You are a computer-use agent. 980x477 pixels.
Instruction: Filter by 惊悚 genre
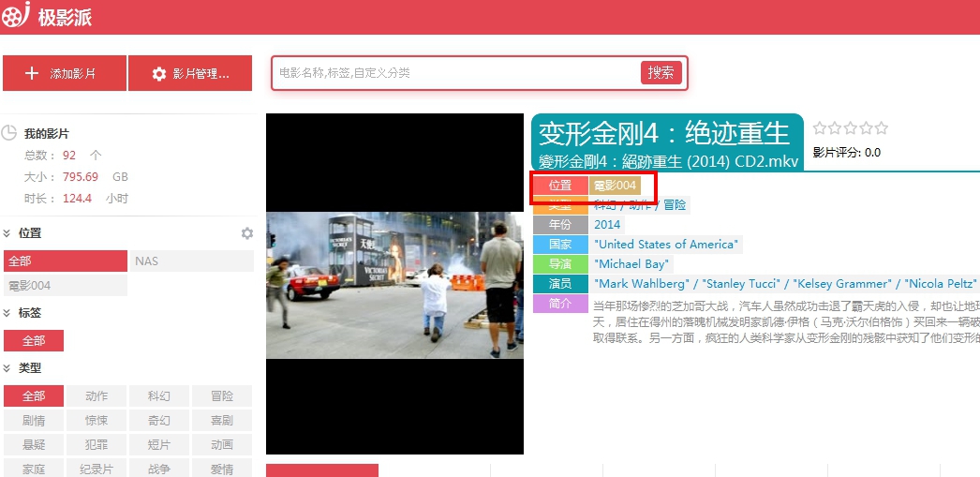tap(97, 420)
